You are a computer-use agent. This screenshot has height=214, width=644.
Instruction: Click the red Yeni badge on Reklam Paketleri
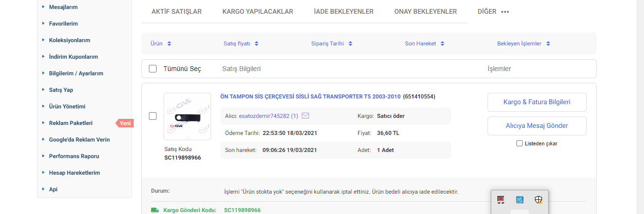pyautogui.click(x=125, y=123)
